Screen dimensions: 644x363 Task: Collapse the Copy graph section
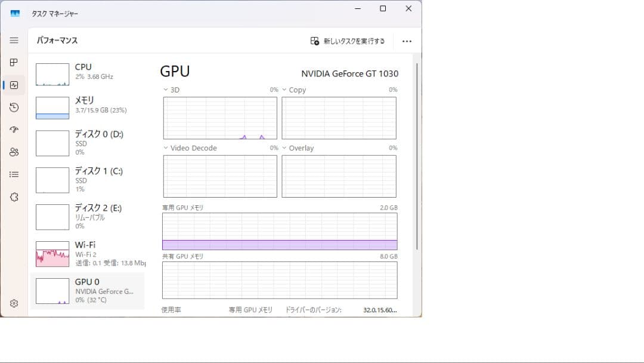tap(284, 90)
